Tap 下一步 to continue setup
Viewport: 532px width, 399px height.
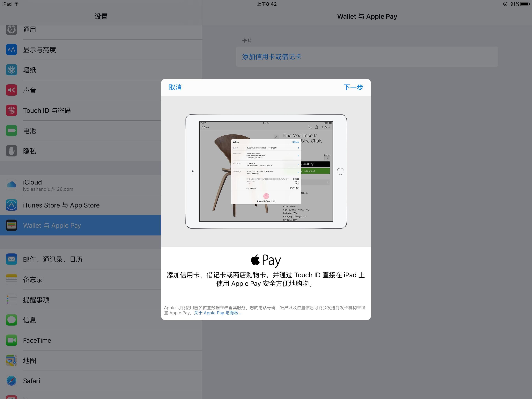(353, 87)
